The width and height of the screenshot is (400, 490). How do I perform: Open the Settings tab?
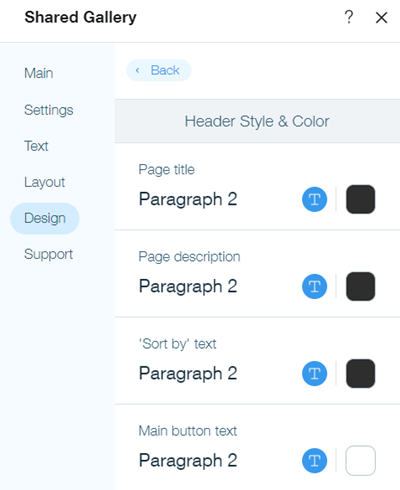(x=49, y=110)
